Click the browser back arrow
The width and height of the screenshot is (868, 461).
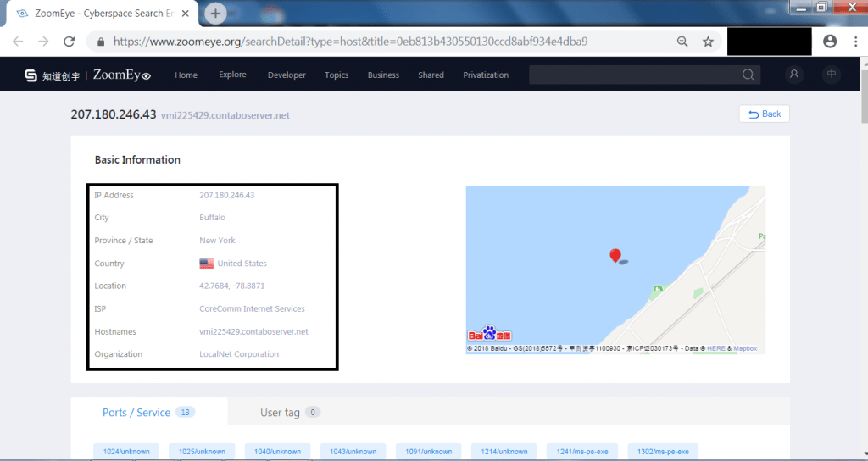18,42
